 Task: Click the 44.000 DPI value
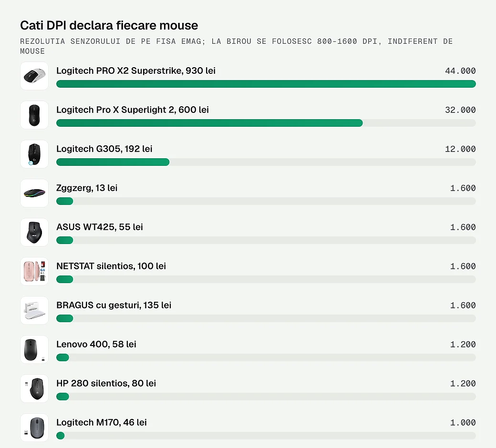[x=460, y=71]
